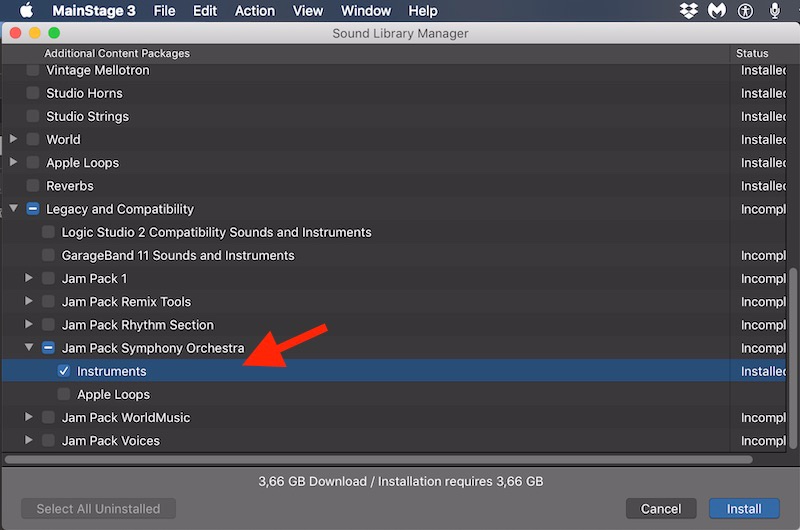Toggle the Legacy and Compatibility checkbox
This screenshot has height=530, width=800.
(33, 209)
